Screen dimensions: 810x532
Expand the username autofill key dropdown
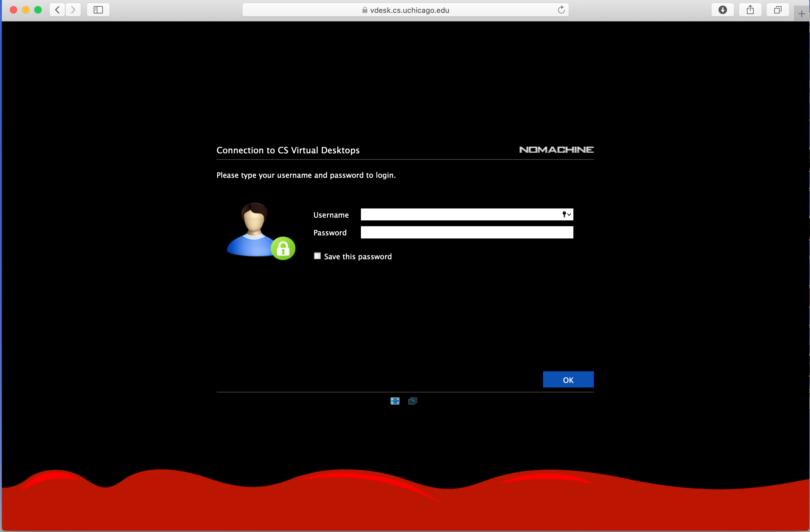tap(566, 215)
